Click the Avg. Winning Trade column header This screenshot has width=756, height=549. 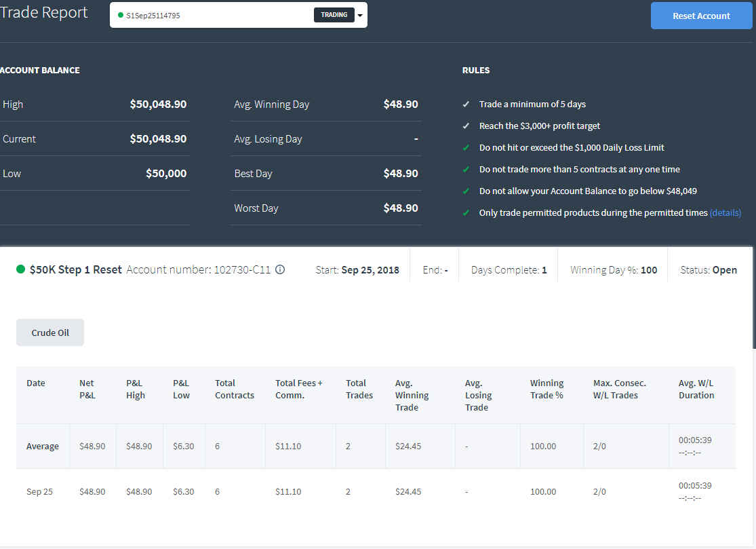412,395
